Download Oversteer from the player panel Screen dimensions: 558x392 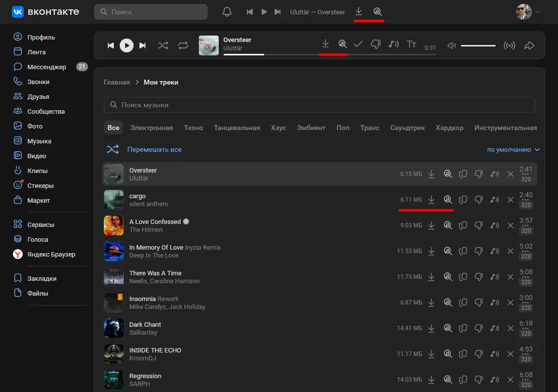pyautogui.click(x=325, y=44)
